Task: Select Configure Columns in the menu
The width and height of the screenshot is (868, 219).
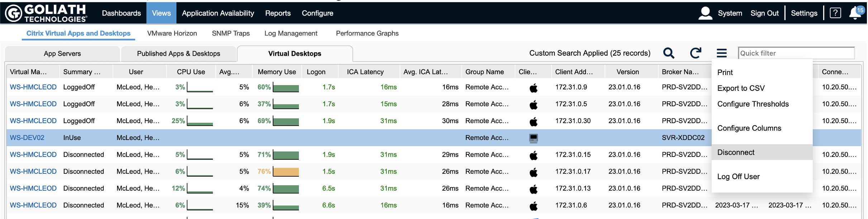Action: 749,128
